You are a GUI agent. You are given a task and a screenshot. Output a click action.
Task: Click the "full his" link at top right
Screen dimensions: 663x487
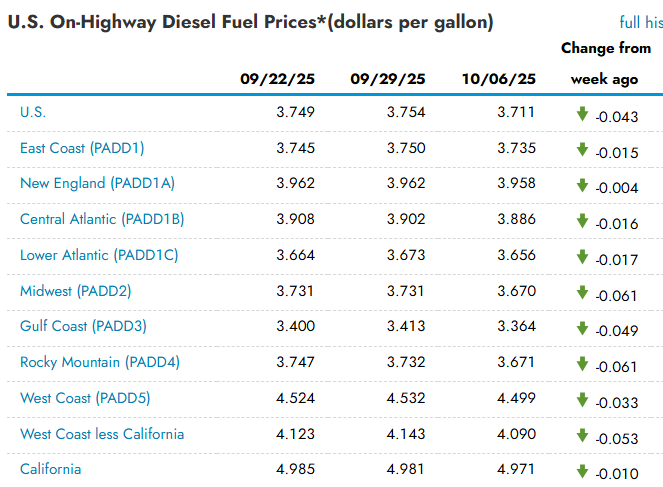pos(640,22)
